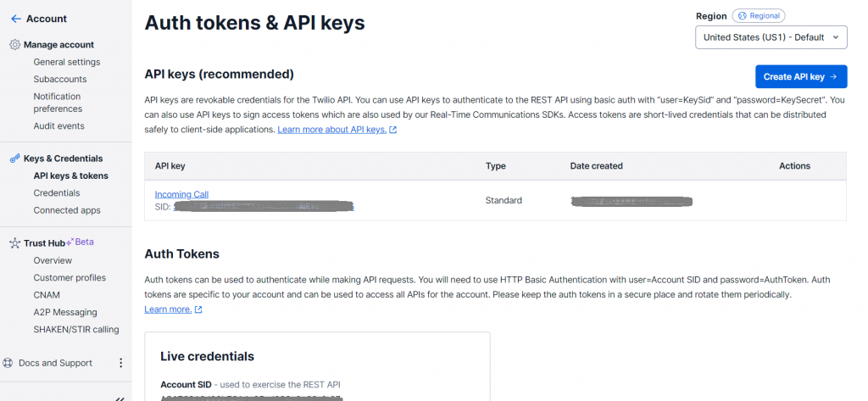The image size is (868, 401).
Task: Click the Trust Hub icon
Action: [x=15, y=243]
